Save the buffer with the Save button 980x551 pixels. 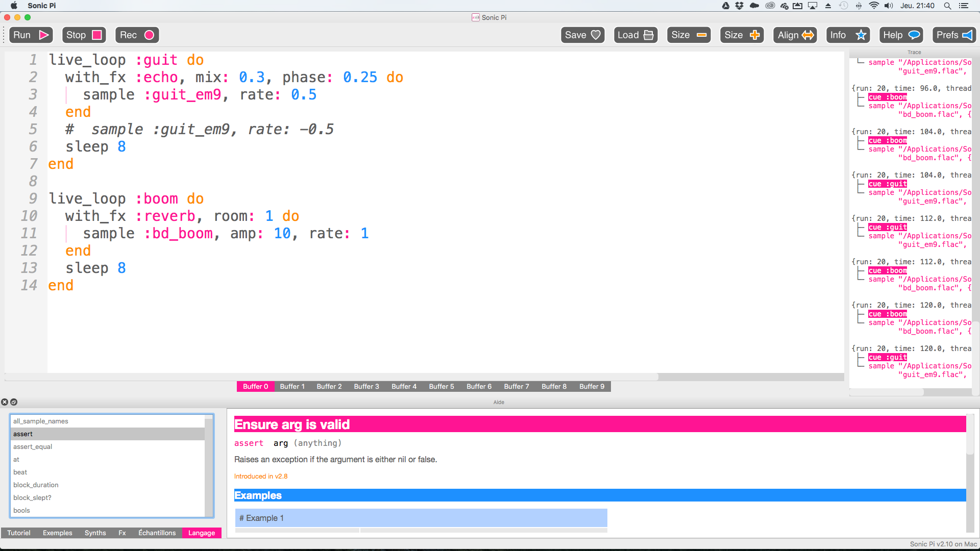582,35
